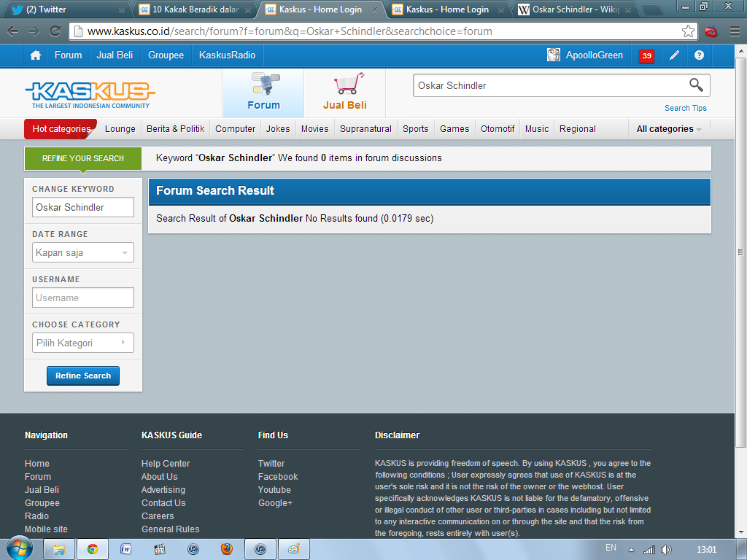Open Forum in the top navigation bar
Image resolution: width=747 pixels, height=560 pixels.
pos(68,55)
